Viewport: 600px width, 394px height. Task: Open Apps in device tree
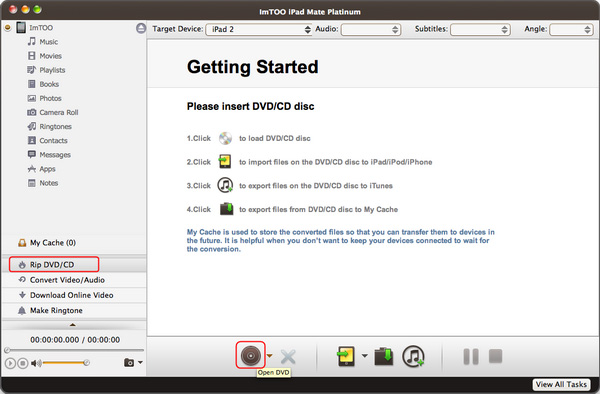click(42, 169)
